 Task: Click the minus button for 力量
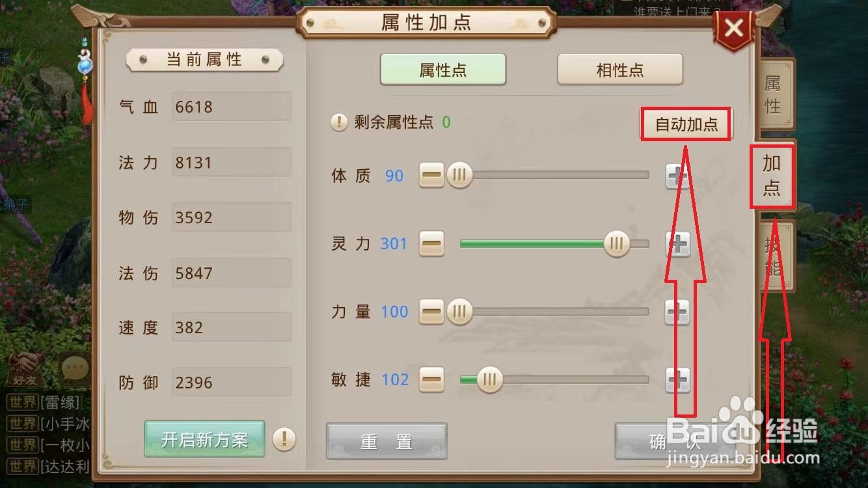point(431,312)
